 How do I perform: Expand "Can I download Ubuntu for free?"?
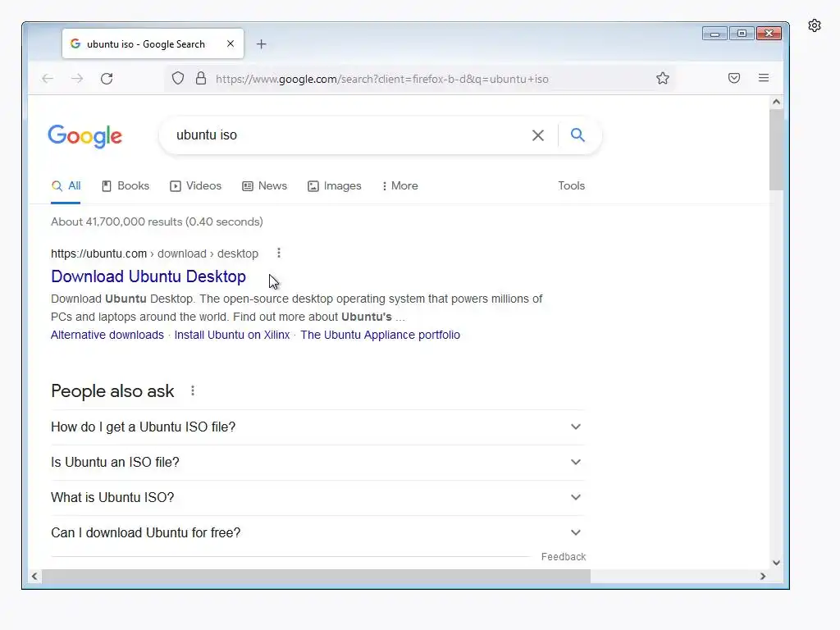[317, 533]
